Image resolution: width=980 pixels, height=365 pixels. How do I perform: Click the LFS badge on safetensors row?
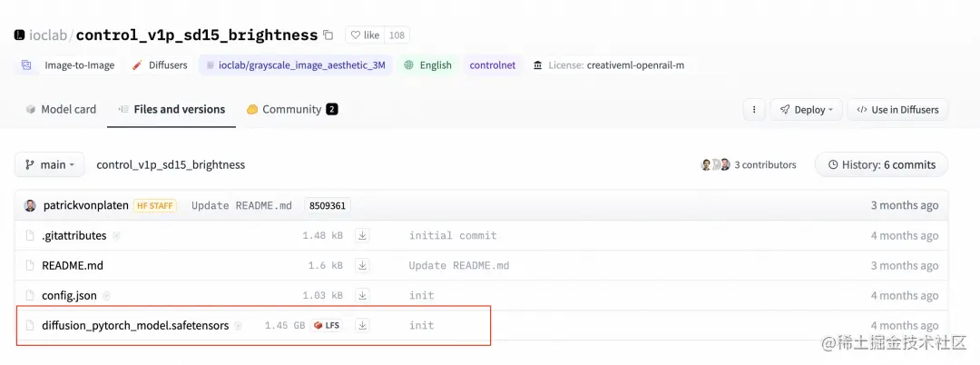pos(327,326)
